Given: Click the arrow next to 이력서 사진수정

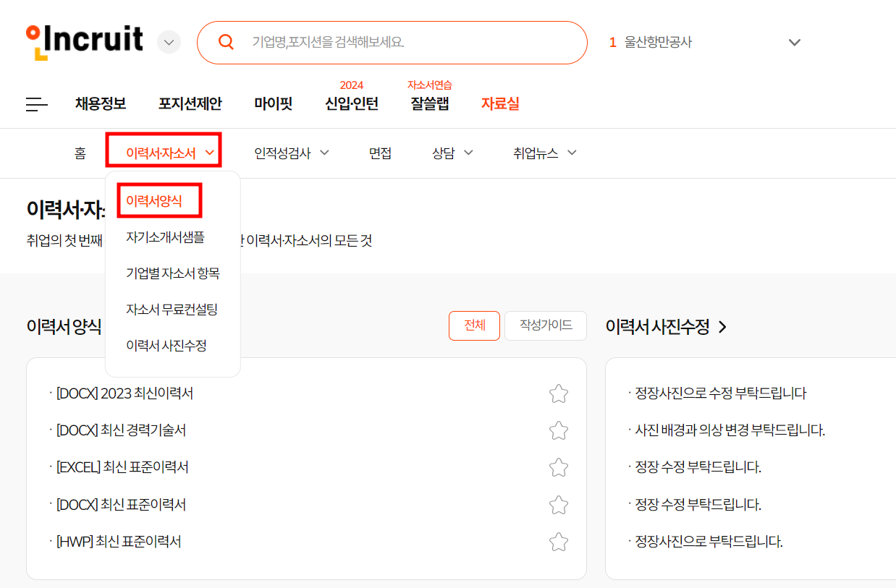Looking at the screenshot, I should coord(722,326).
